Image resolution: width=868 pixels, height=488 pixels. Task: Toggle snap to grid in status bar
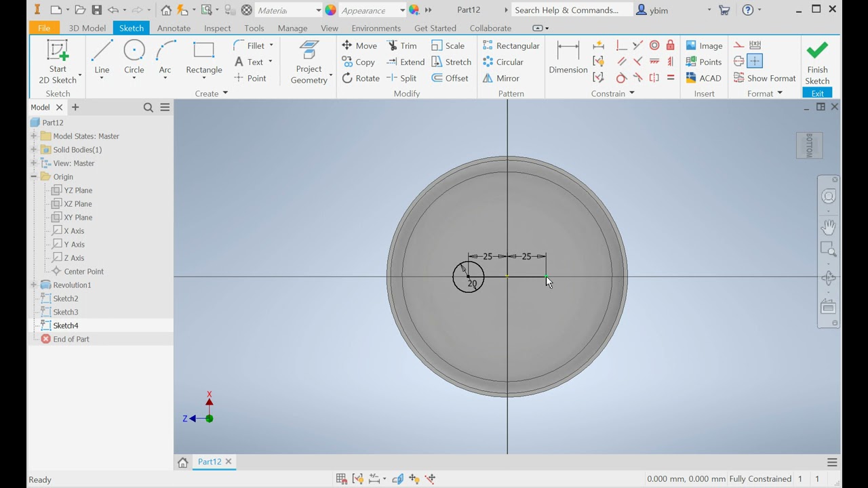click(x=342, y=479)
